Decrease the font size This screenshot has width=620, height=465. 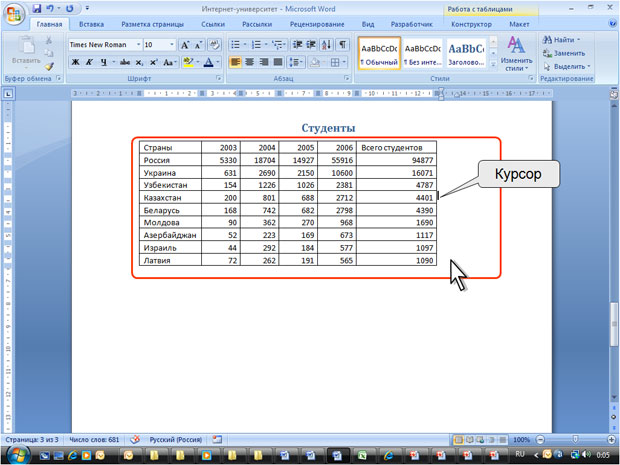[198, 45]
